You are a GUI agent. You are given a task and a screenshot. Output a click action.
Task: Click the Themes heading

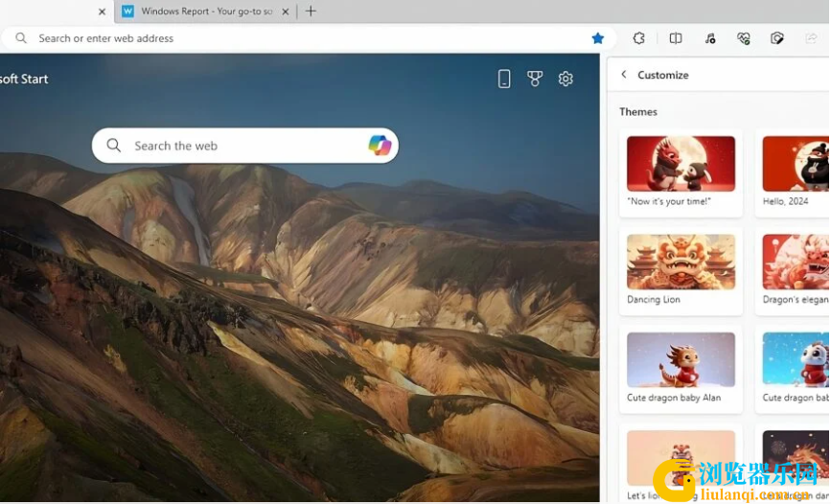[x=638, y=112]
